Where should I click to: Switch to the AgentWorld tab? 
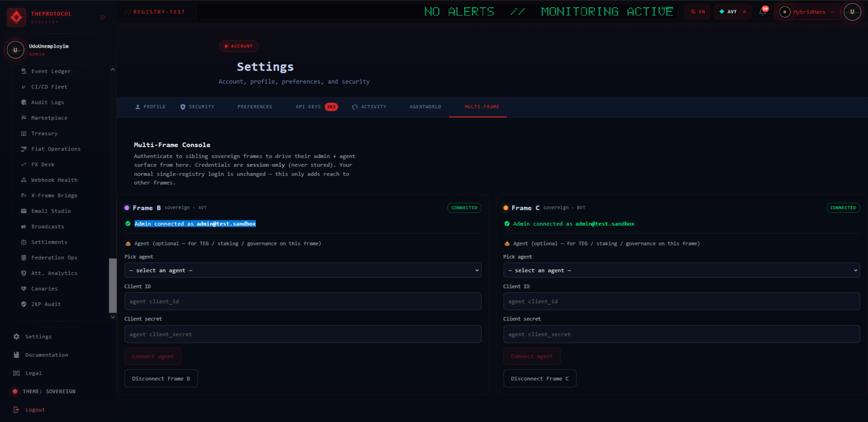tap(425, 107)
